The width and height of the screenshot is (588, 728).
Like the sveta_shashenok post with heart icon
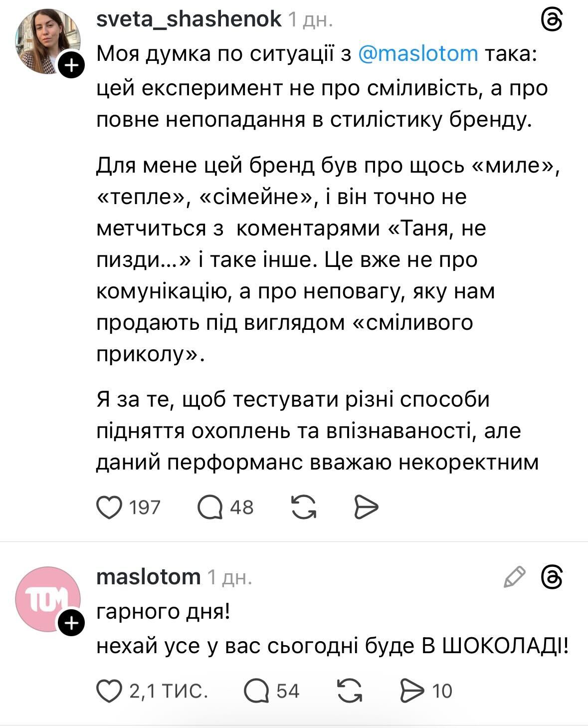[x=109, y=507]
